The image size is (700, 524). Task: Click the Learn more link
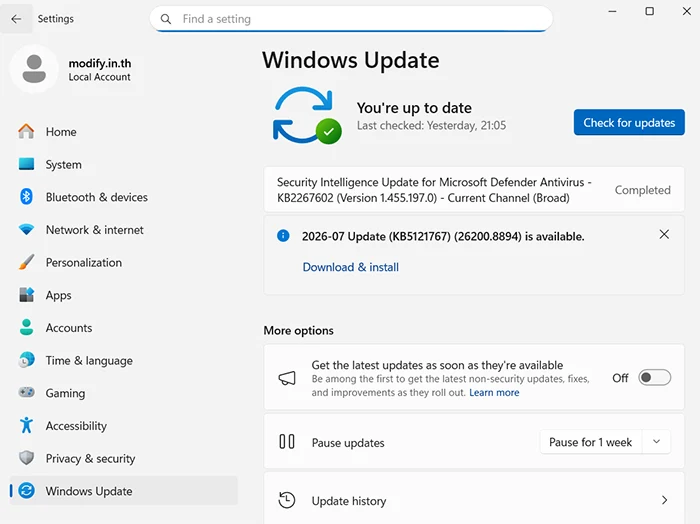coord(494,392)
